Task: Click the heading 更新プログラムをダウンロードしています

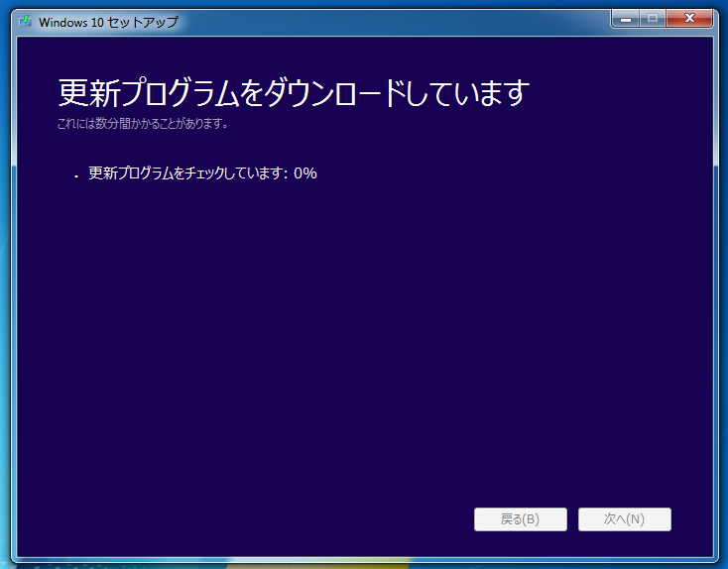Action: point(294,93)
